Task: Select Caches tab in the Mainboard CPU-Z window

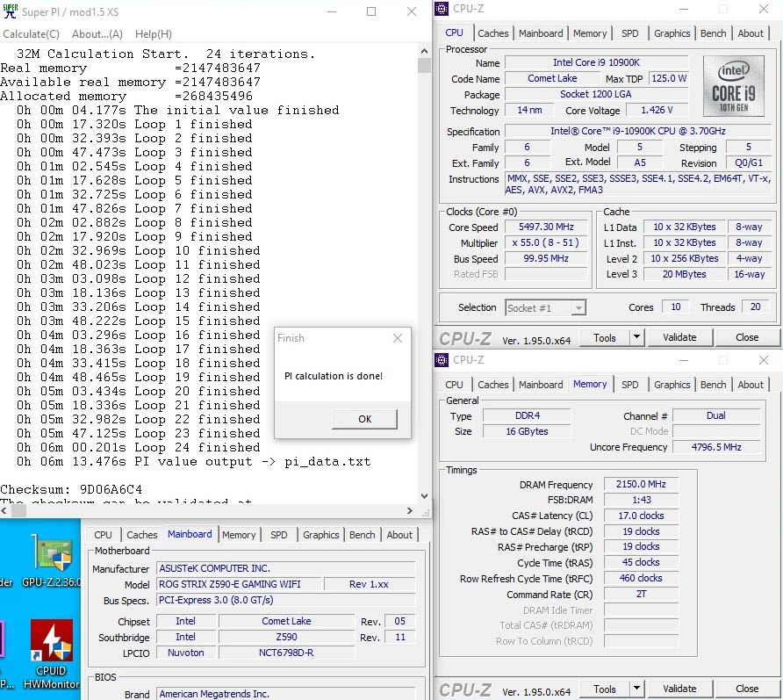Action: [x=142, y=535]
